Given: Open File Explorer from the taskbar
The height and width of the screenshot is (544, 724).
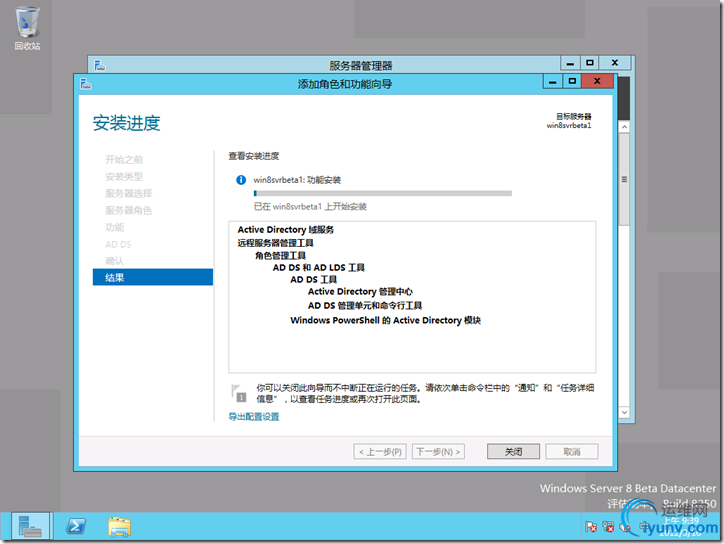Looking at the screenshot, I should pyautogui.click(x=120, y=526).
